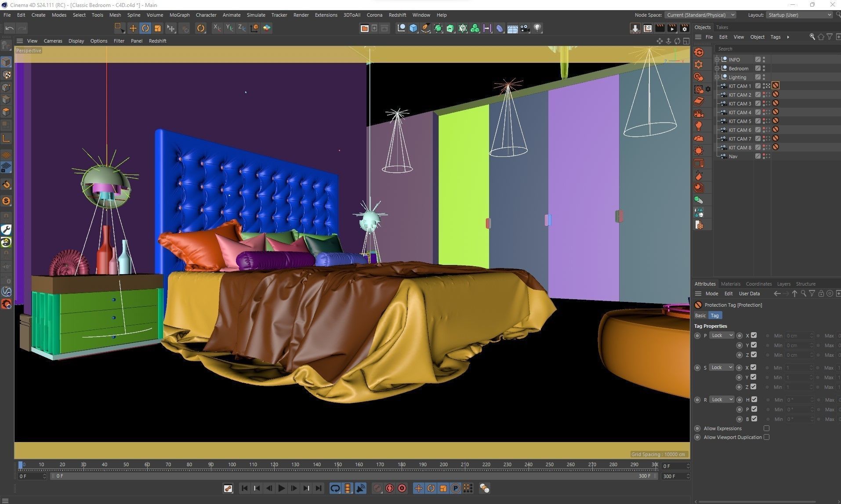Image resolution: width=841 pixels, height=504 pixels.
Task: Open the Simulate menu
Action: [256, 15]
